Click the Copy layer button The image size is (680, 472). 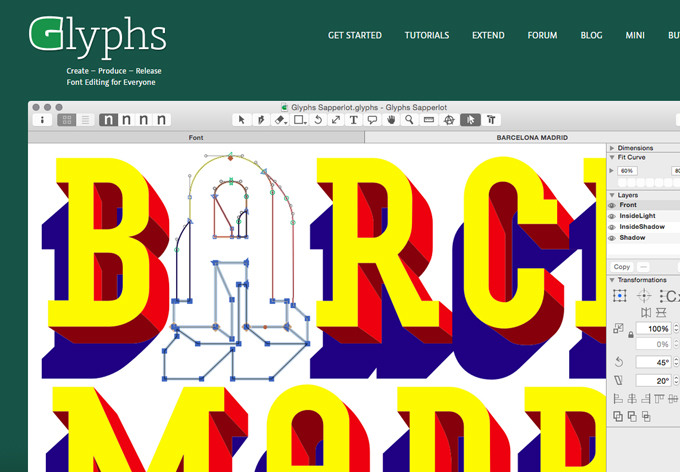[x=621, y=267]
